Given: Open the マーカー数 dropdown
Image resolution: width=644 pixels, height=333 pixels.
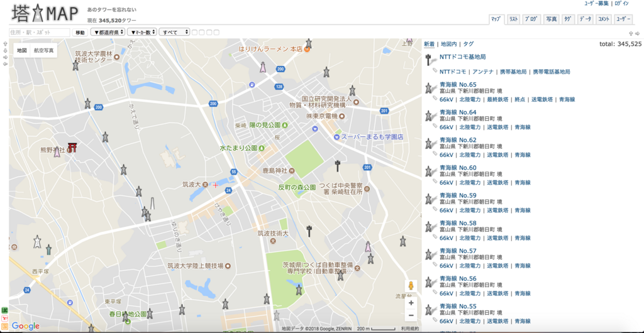Looking at the screenshot, I should [142, 32].
